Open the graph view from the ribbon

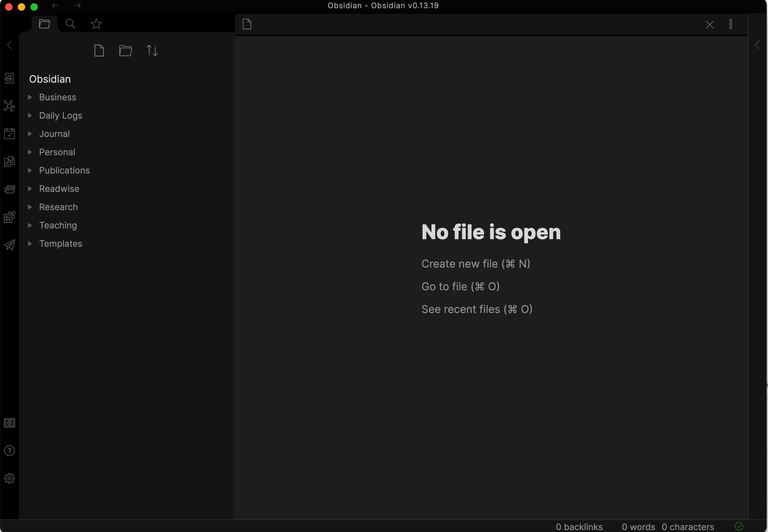coord(9,106)
